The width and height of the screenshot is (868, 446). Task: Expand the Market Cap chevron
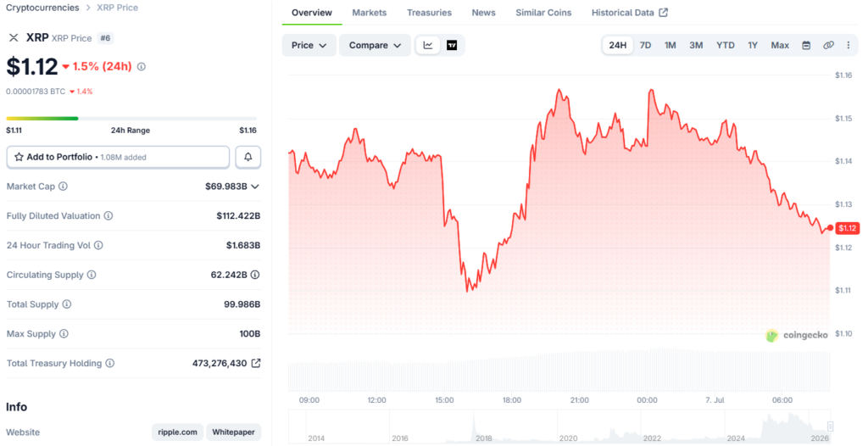[255, 187]
